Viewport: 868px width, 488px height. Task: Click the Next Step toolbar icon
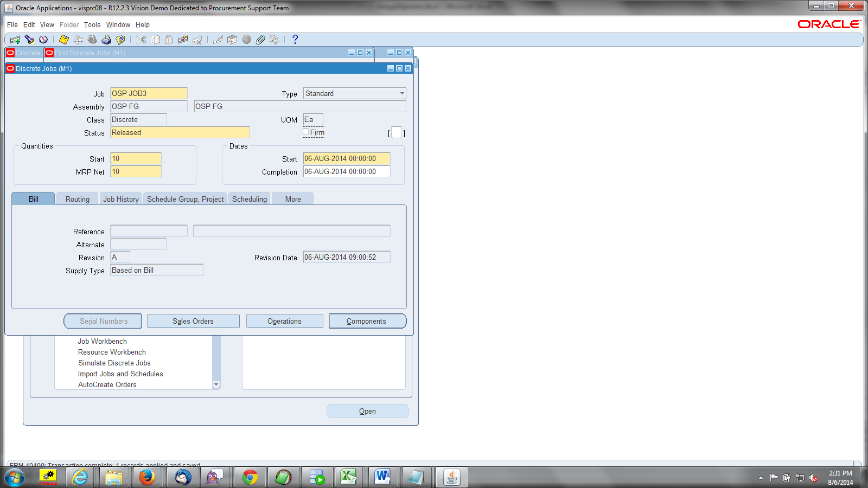tap(78, 40)
